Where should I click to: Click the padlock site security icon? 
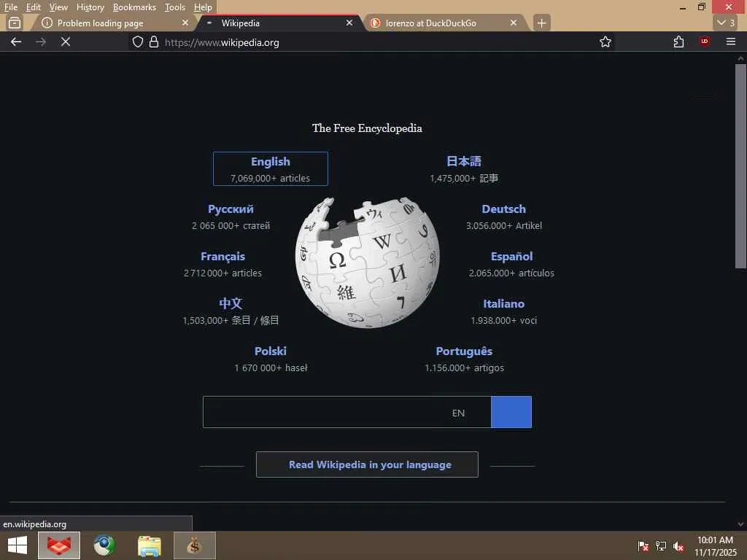[x=153, y=42]
